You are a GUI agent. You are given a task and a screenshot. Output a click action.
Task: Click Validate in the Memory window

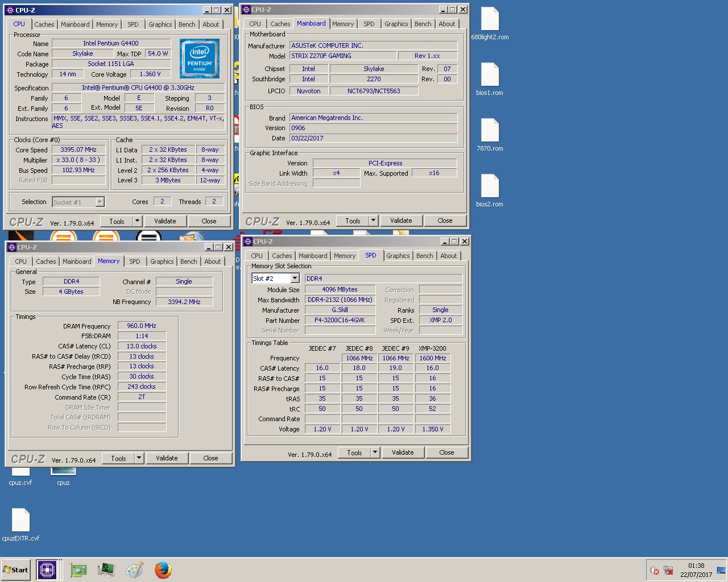[x=167, y=458]
